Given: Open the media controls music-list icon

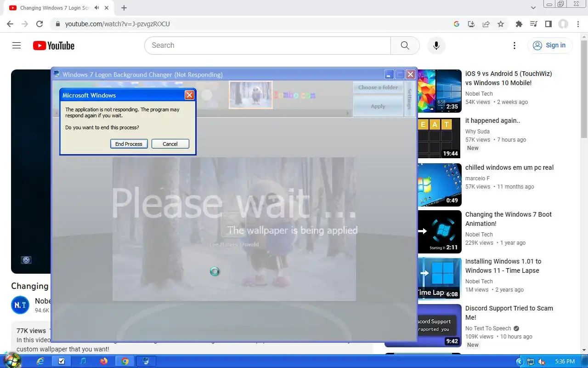Looking at the screenshot, I should [x=534, y=24].
